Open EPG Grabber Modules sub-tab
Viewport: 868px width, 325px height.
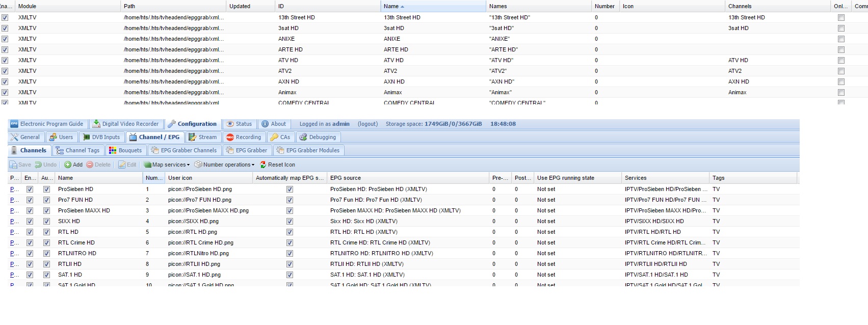point(309,150)
